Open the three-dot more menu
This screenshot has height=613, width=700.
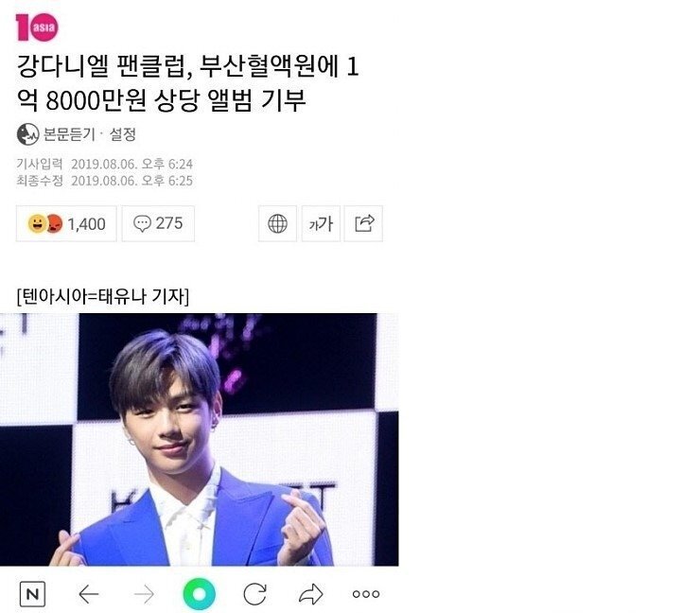click(x=366, y=594)
